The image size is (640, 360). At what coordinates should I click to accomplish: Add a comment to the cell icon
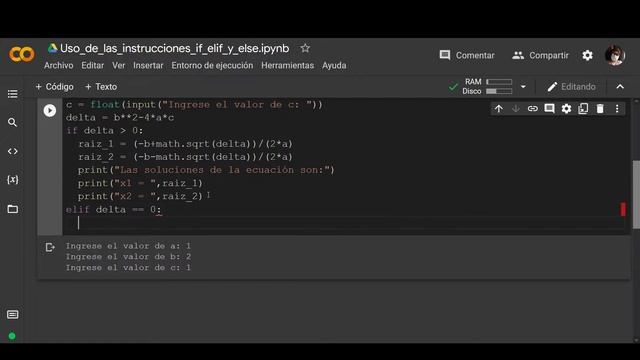549,109
